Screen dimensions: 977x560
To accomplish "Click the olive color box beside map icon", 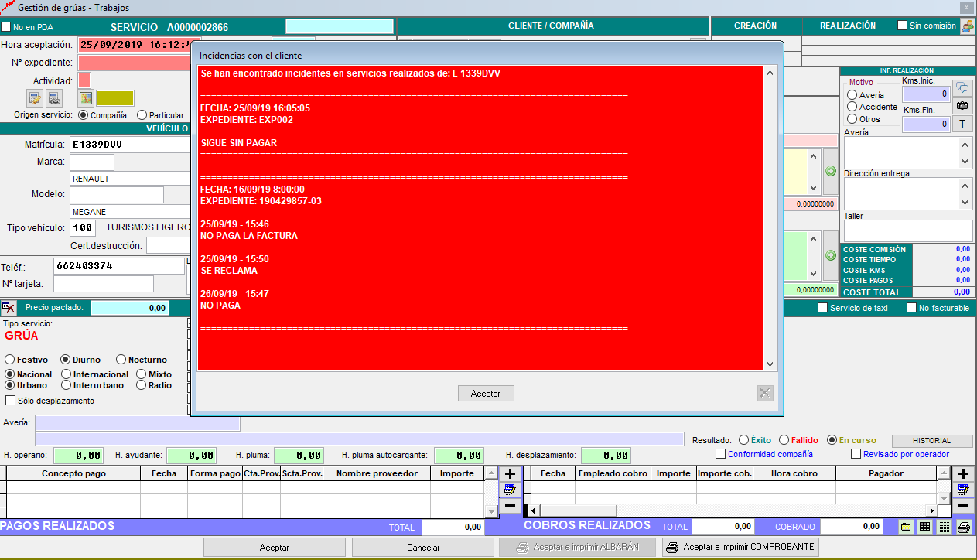I will [x=115, y=98].
